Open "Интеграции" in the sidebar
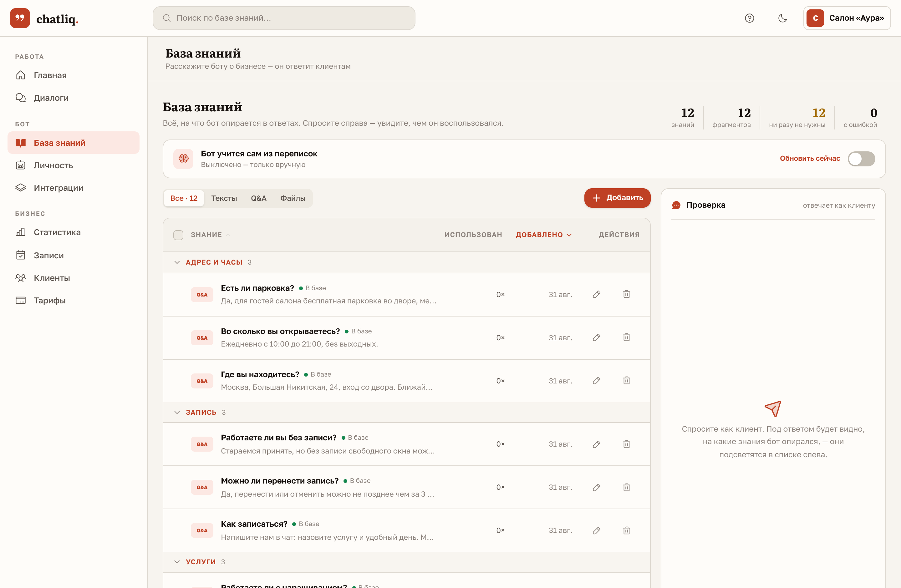 (74, 188)
